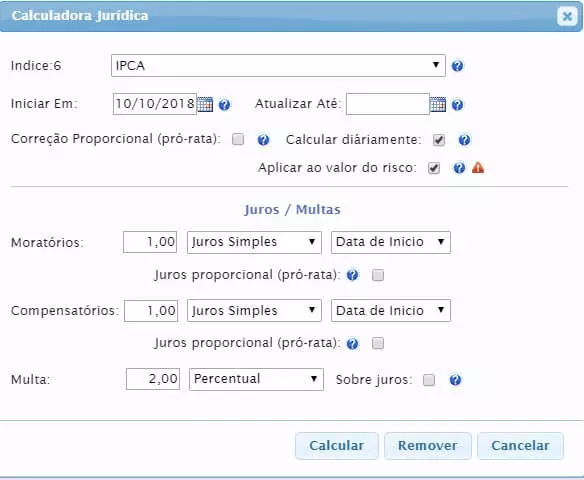This screenshot has height=480, width=584.
Task: Uncheck Calcular diáriamente checkbox
Action: pyautogui.click(x=439, y=140)
